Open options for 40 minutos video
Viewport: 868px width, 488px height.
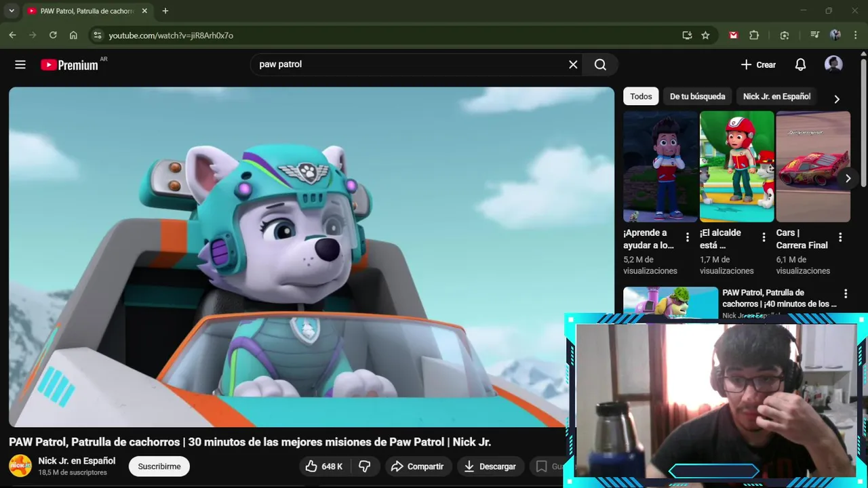tap(846, 293)
